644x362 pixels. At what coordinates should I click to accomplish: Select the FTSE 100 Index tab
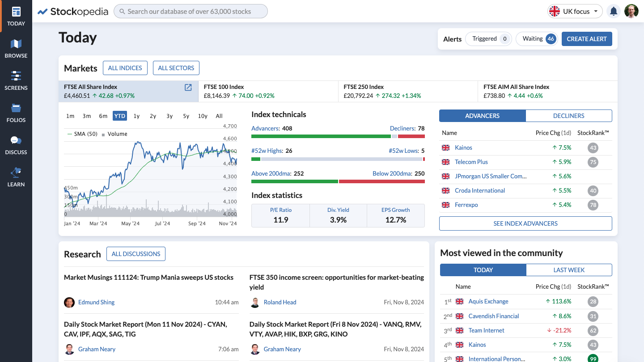click(268, 91)
